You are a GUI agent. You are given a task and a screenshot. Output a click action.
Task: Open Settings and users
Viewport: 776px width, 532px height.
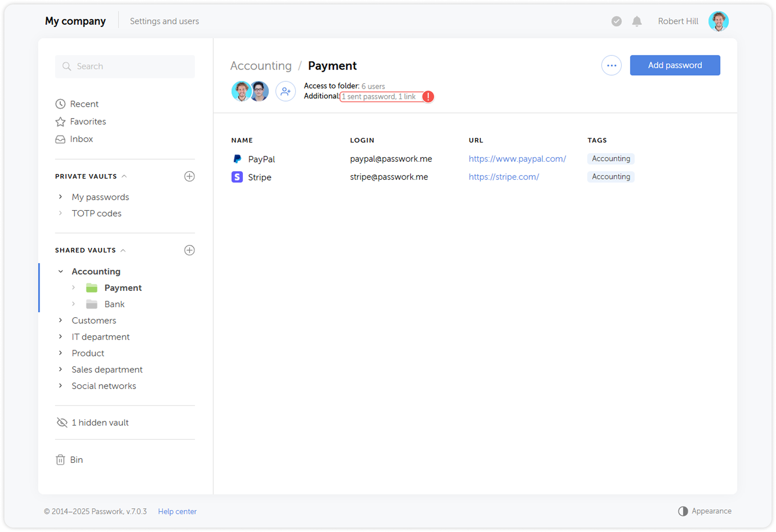[x=164, y=21]
